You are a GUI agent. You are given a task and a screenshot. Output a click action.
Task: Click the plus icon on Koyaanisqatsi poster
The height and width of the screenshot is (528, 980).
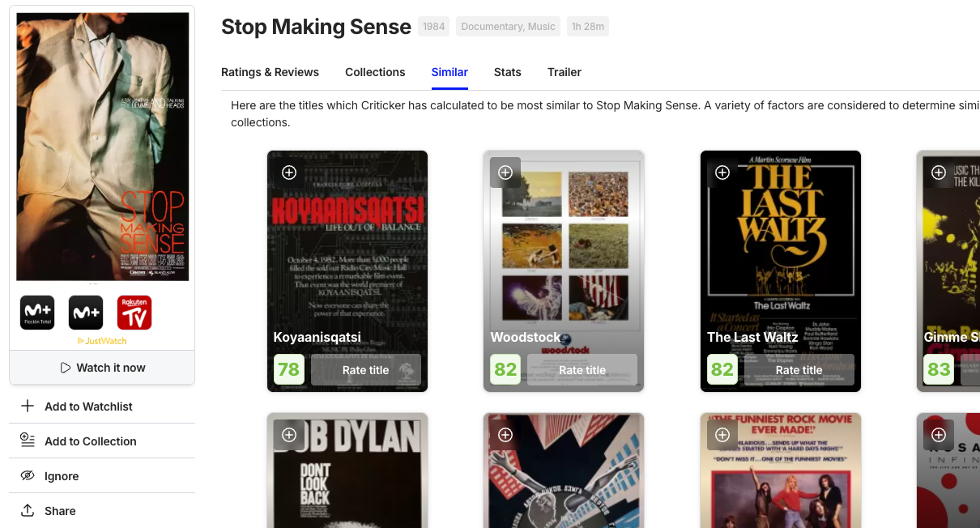point(289,172)
